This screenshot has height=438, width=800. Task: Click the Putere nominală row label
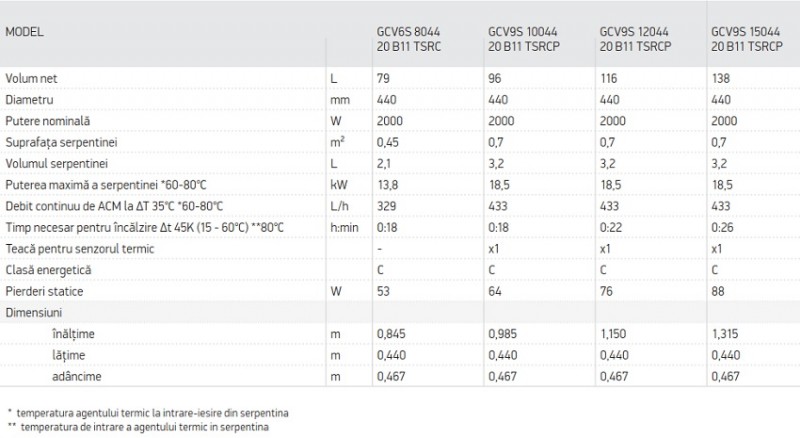[x=47, y=120]
